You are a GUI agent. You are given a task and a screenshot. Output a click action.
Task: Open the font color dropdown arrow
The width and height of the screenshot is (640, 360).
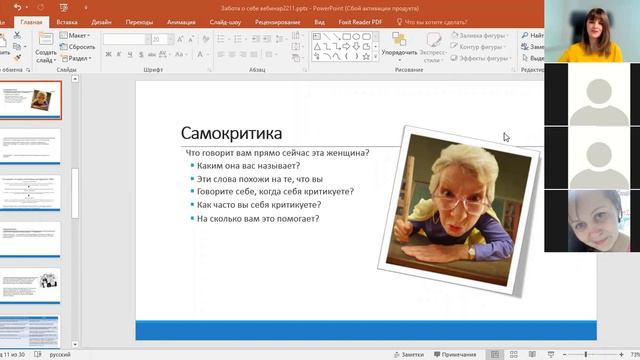click(x=208, y=54)
